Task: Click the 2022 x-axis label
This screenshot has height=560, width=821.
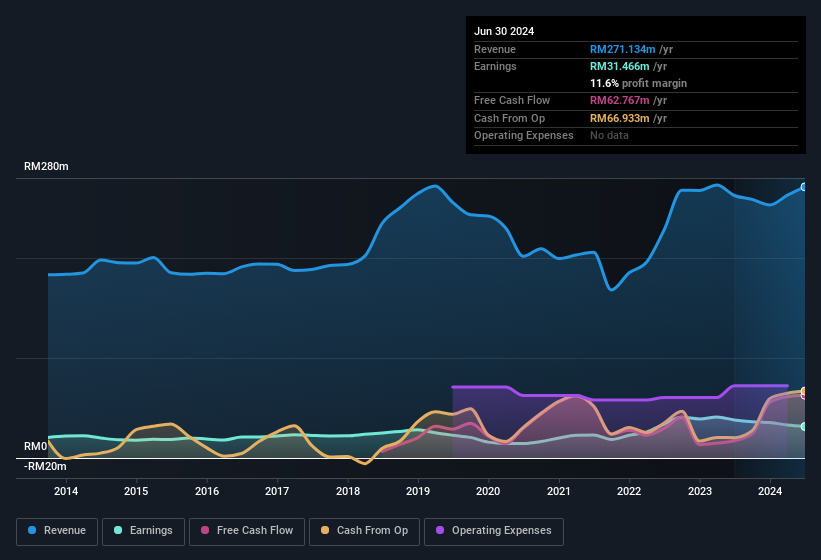Action: (629, 491)
